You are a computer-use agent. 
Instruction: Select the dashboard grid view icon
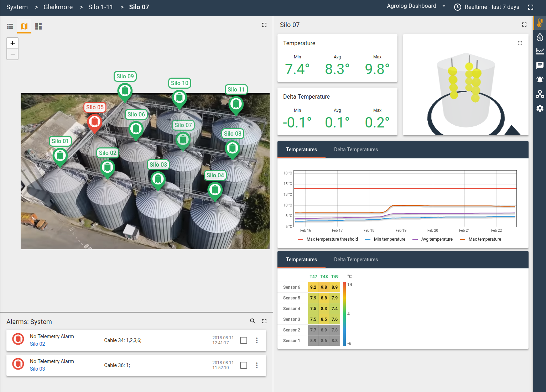tap(38, 26)
